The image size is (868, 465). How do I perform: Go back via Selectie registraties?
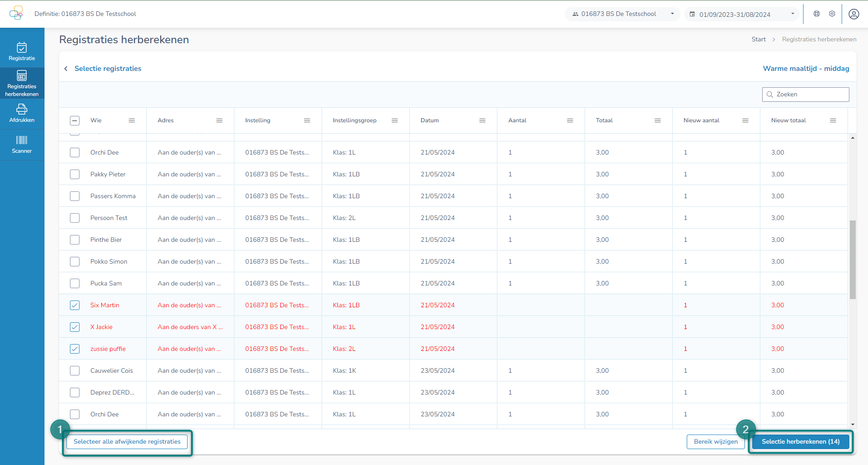coord(108,68)
